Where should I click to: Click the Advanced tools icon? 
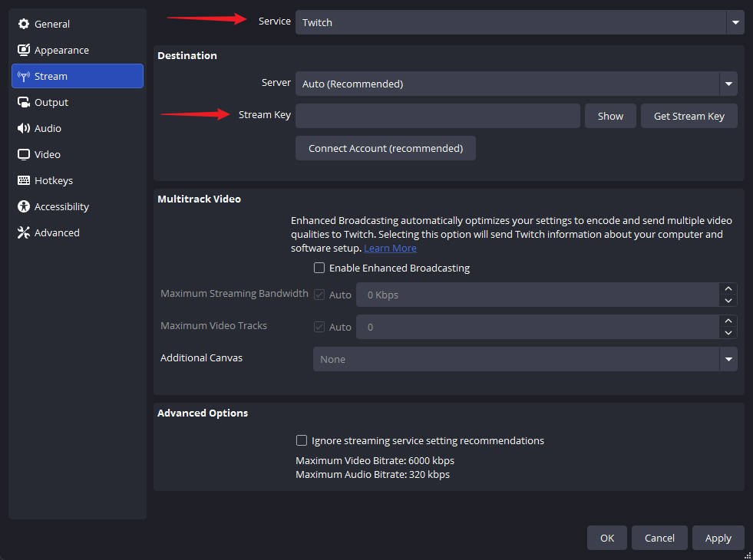click(x=24, y=232)
